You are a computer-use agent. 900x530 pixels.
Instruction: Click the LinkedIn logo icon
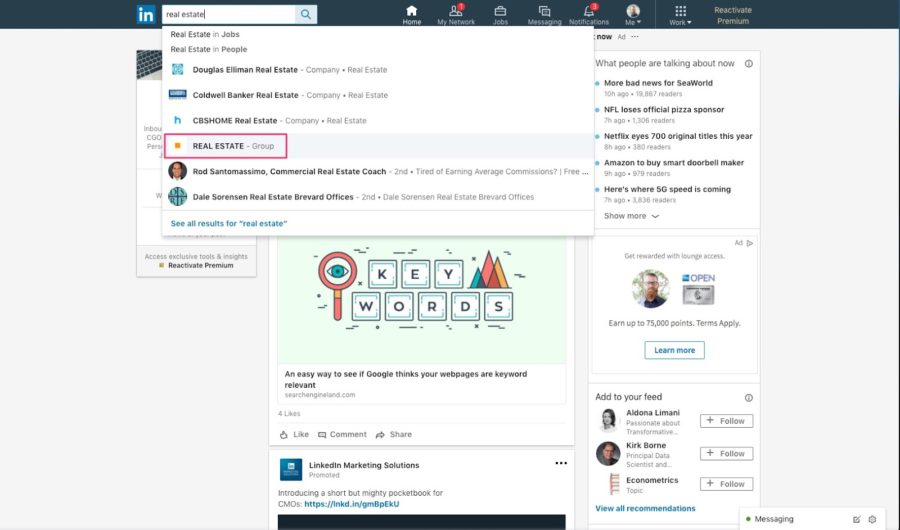(146, 14)
